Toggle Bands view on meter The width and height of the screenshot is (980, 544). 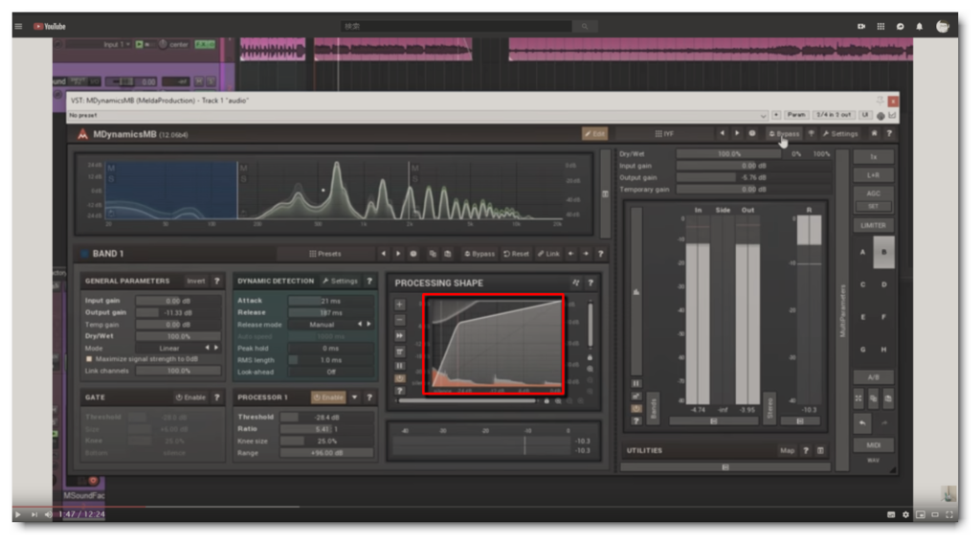coord(653,410)
